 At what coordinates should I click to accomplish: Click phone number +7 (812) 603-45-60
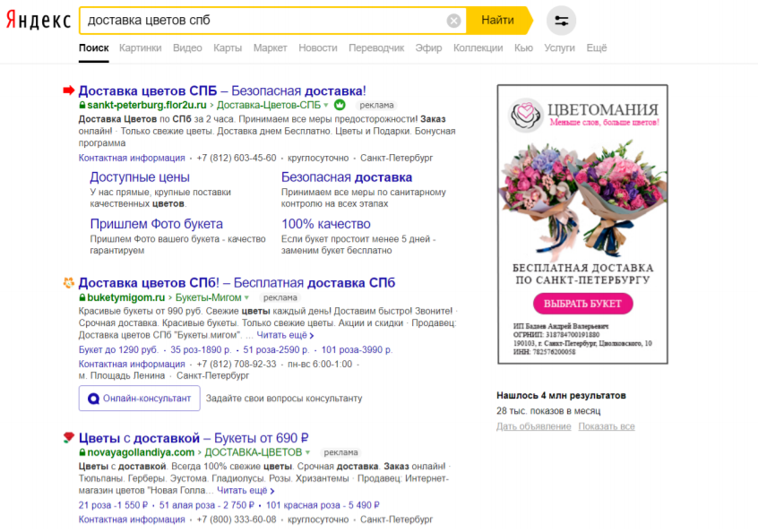tap(237, 158)
